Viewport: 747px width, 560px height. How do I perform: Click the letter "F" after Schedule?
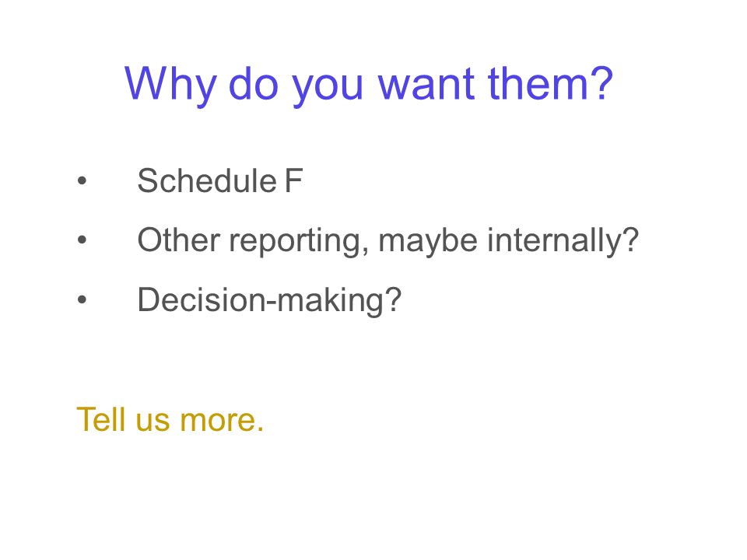[294, 181]
